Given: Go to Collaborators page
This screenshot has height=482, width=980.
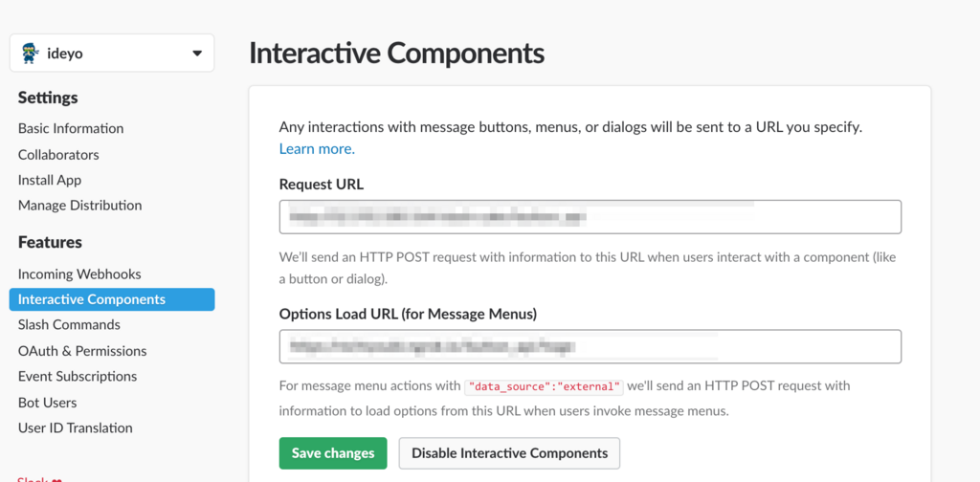Looking at the screenshot, I should [x=58, y=154].
